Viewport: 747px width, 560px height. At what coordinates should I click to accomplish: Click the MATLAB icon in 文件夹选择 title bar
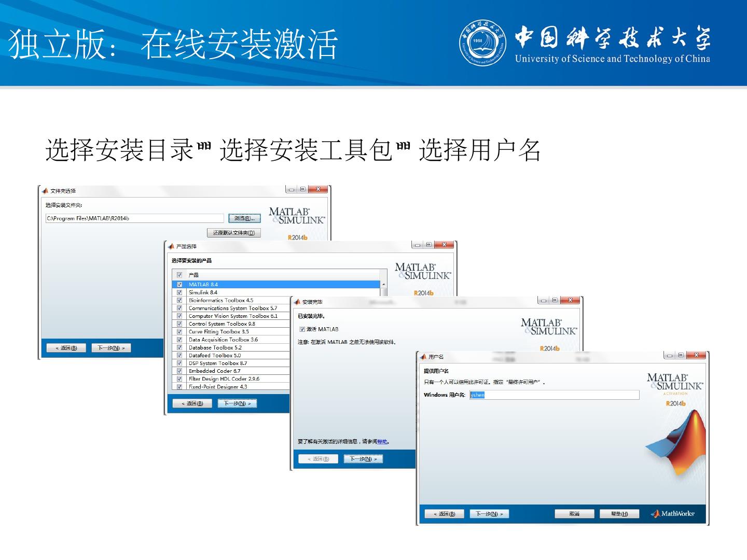coord(45,191)
